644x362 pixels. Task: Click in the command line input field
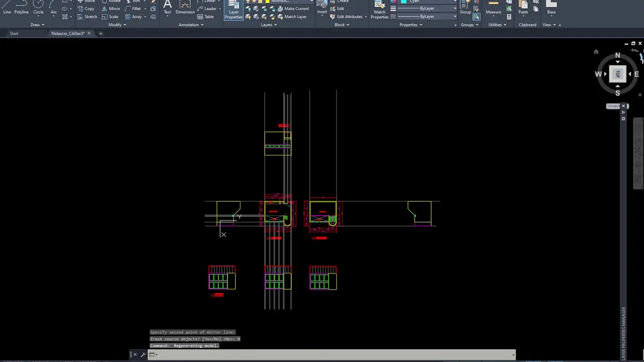(332, 354)
